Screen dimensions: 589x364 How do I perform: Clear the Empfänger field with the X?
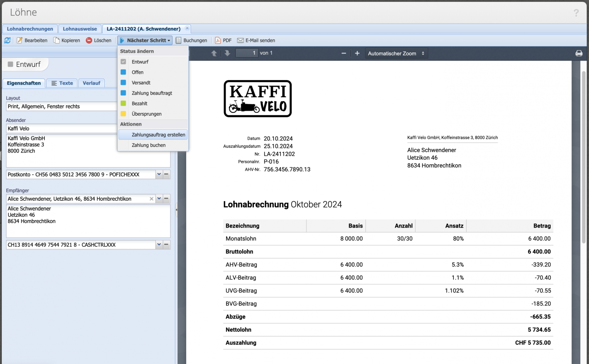pos(151,199)
